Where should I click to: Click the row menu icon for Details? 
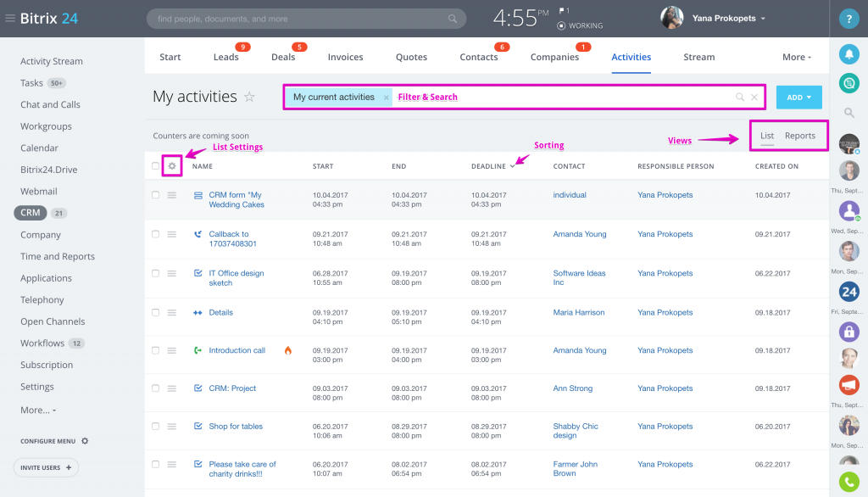pos(171,312)
